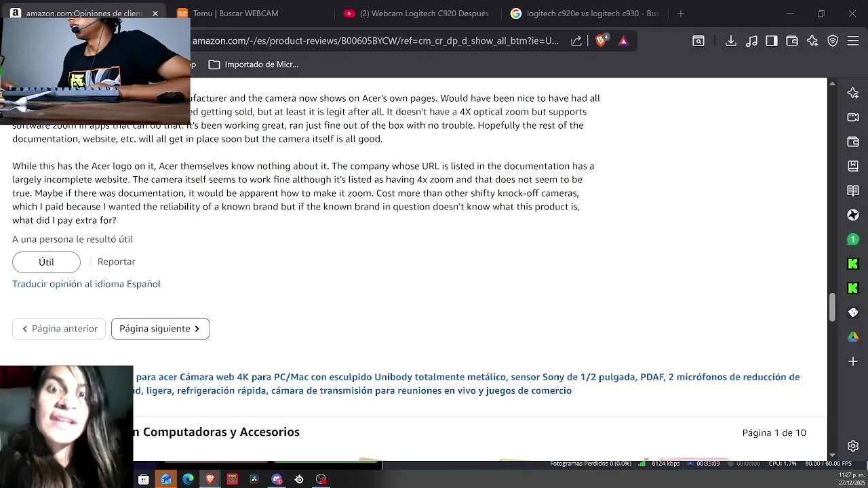The height and width of the screenshot is (488, 868).
Task: Click the amazon.com address bar URL
Action: click(376, 41)
